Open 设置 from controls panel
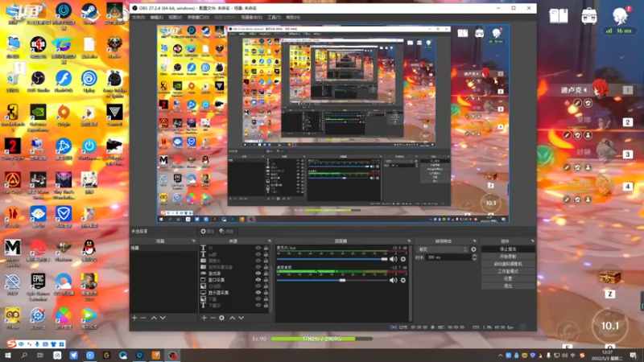The image size is (644, 362). 508,278
